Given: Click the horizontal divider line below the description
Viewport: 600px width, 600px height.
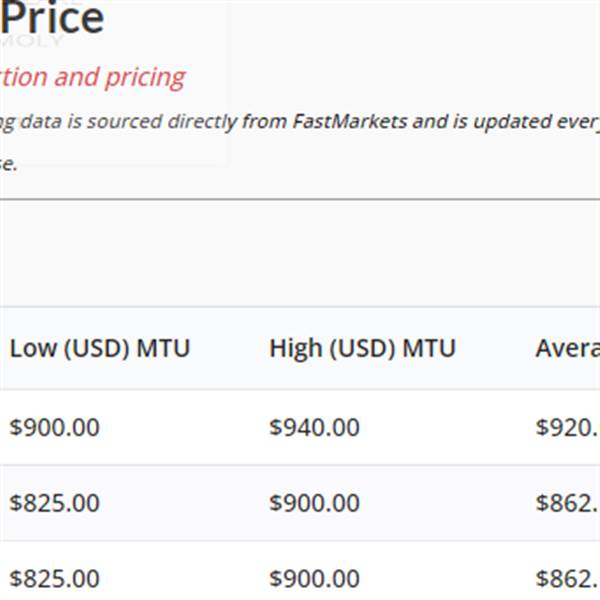Looking at the screenshot, I should click(300, 199).
